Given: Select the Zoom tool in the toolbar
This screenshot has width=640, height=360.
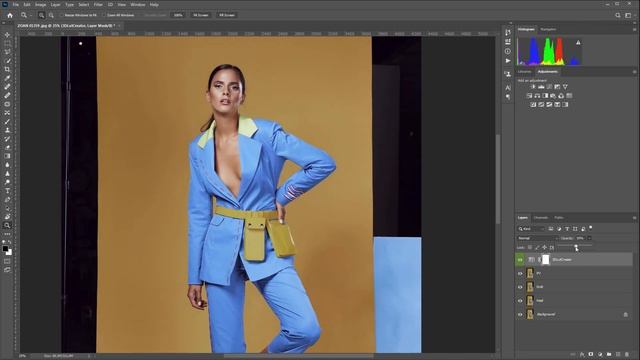Looking at the screenshot, I should (7, 225).
